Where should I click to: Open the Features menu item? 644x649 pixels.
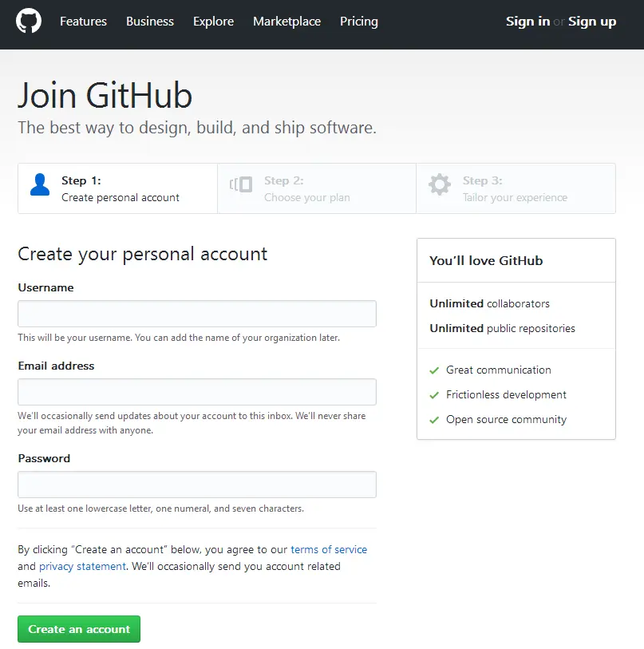[83, 21]
